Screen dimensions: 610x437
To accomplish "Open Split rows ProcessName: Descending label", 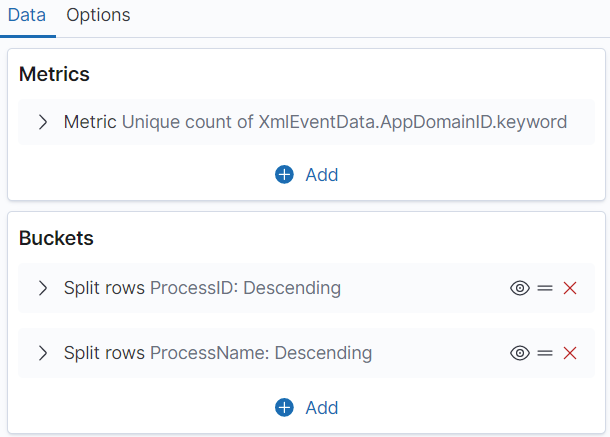I will coord(218,353).
